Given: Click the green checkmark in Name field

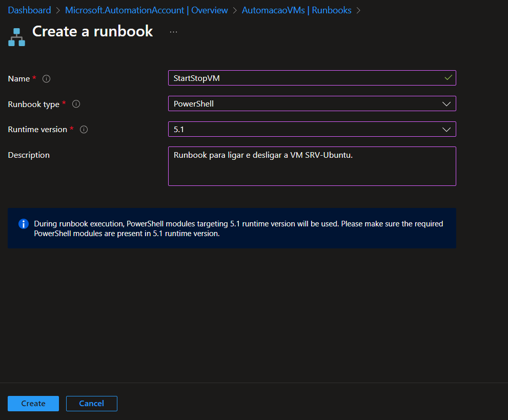Looking at the screenshot, I should 448,78.
